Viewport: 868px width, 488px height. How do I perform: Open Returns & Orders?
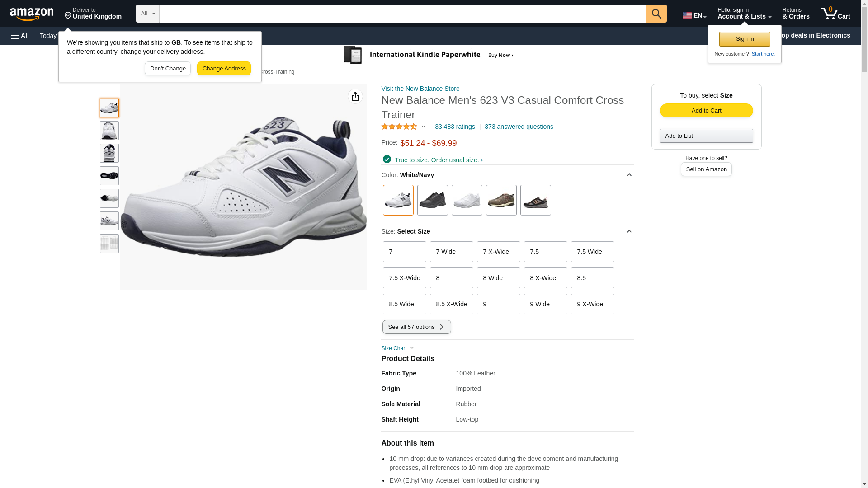(x=795, y=14)
